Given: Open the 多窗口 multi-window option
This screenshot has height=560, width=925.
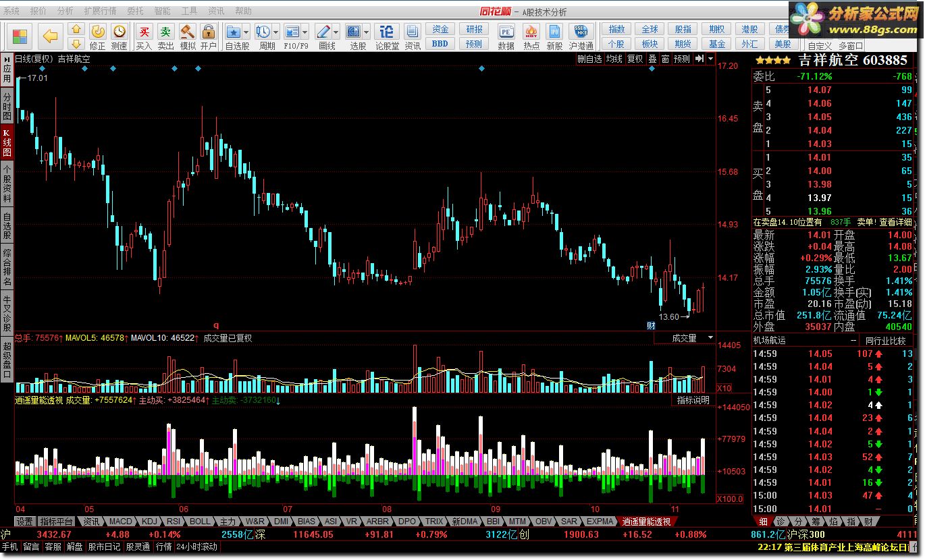Looking at the screenshot, I should [850, 46].
